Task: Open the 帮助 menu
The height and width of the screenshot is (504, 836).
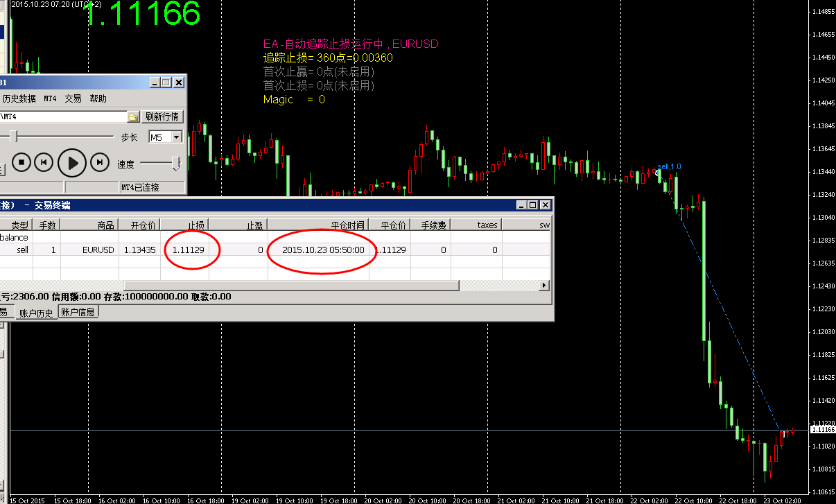Action: point(98,99)
